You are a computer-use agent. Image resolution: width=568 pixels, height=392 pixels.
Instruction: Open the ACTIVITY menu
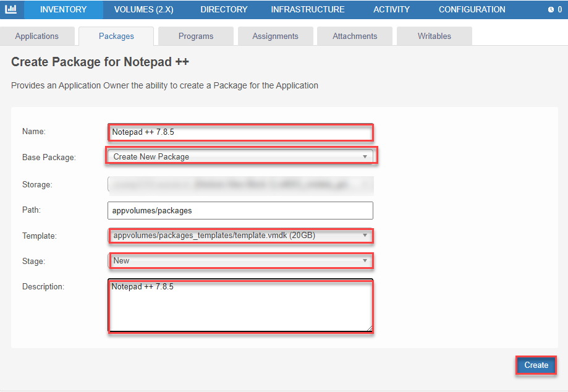click(x=391, y=9)
